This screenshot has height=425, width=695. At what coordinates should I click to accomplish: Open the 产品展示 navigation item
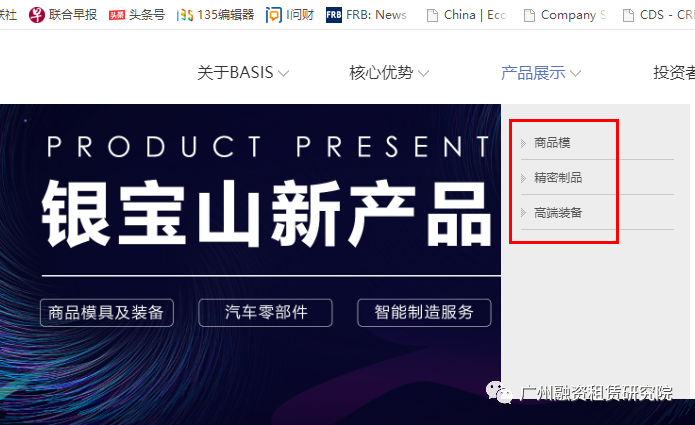(533, 72)
